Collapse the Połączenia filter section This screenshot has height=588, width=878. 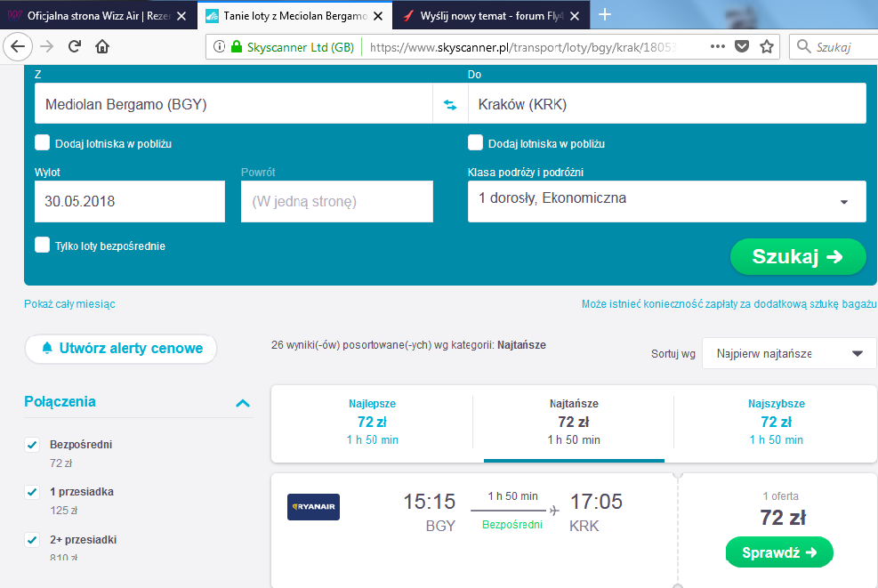[243, 403]
